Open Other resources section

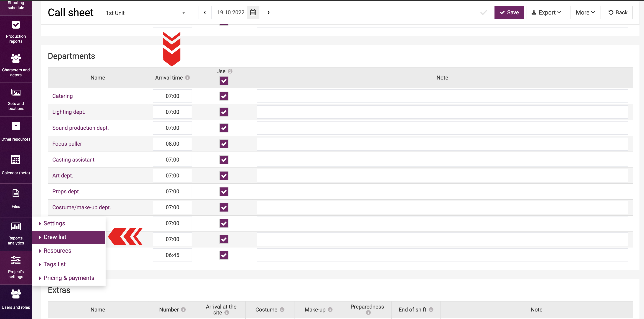coord(16,133)
